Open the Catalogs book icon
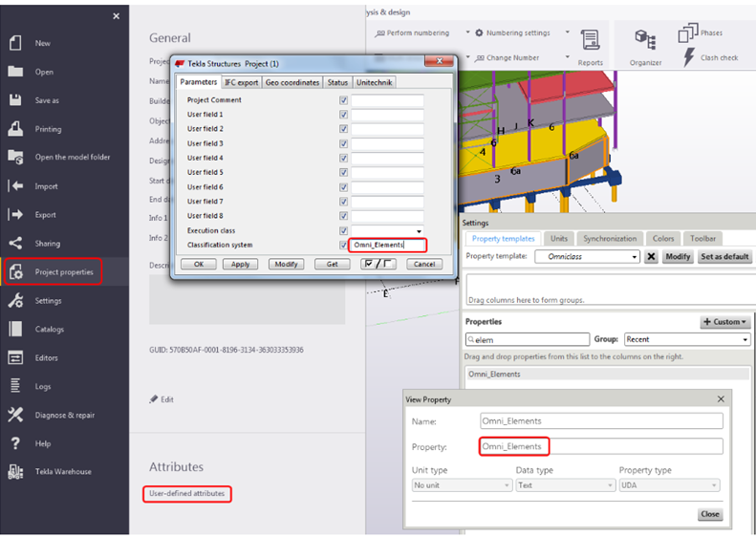The image size is (756, 537). click(x=15, y=329)
